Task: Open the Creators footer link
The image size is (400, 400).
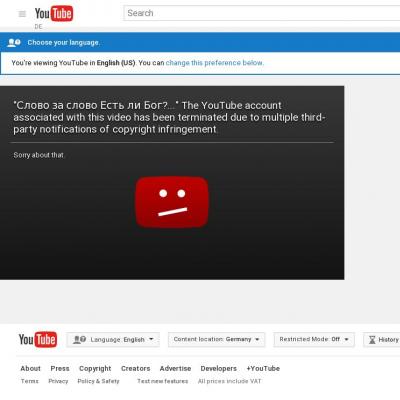Action: click(135, 368)
